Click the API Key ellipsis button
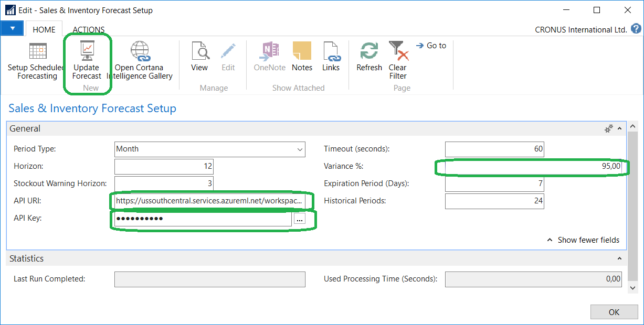Image resolution: width=644 pixels, height=325 pixels. pyautogui.click(x=300, y=219)
